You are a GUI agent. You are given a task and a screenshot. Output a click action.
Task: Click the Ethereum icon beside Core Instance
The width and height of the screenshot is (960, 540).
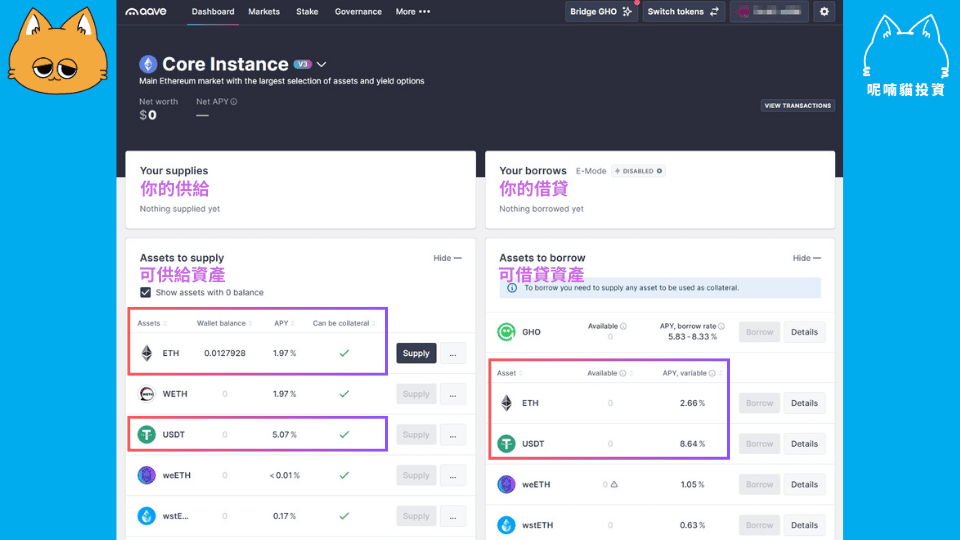[148, 64]
